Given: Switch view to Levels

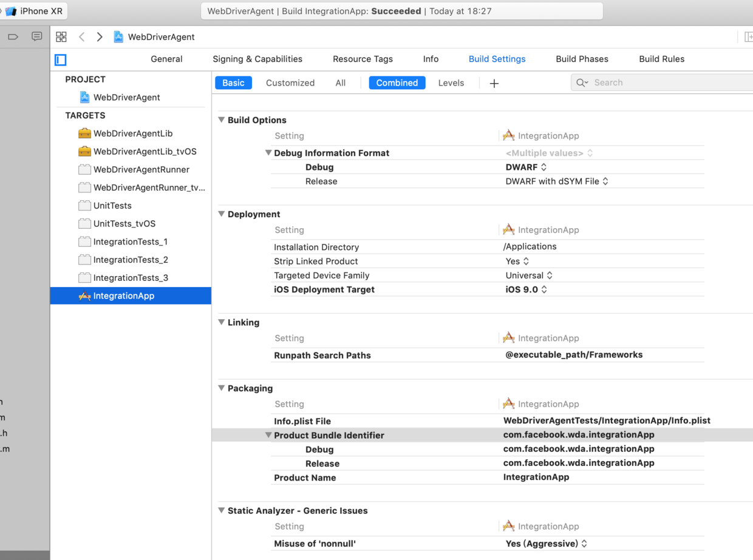Looking at the screenshot, I should (451, 83).
